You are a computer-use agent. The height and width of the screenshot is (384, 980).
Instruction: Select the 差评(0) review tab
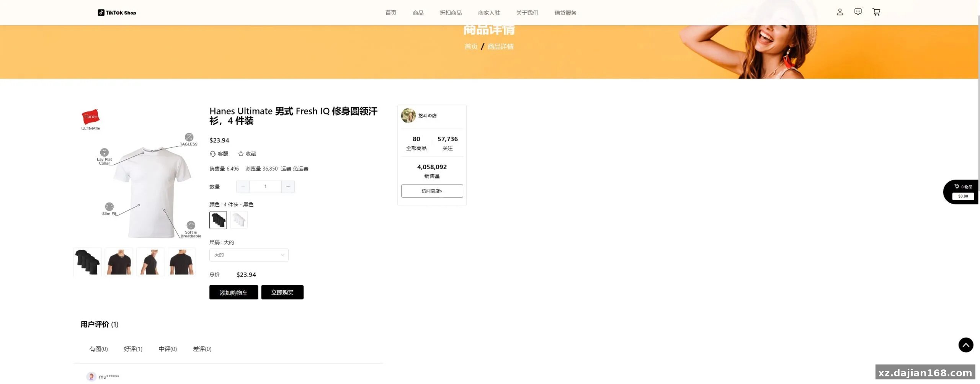click(x=202, y=349)
